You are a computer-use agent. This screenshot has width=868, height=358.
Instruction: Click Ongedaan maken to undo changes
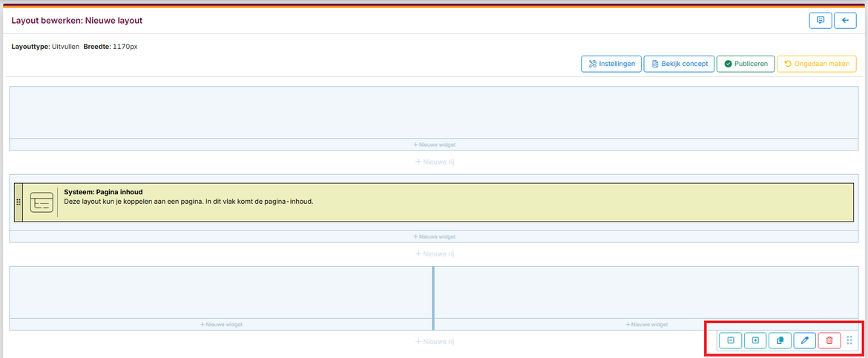(x=816, y=64)
